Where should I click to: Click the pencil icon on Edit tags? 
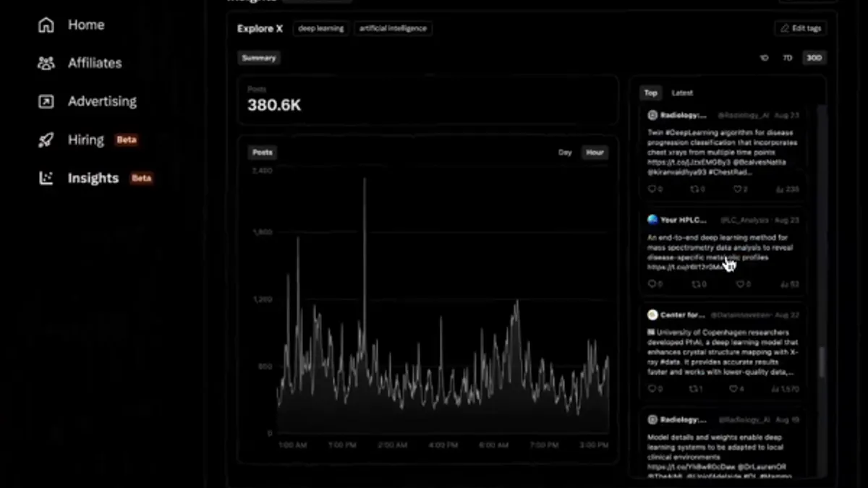(x=785, y=28)
